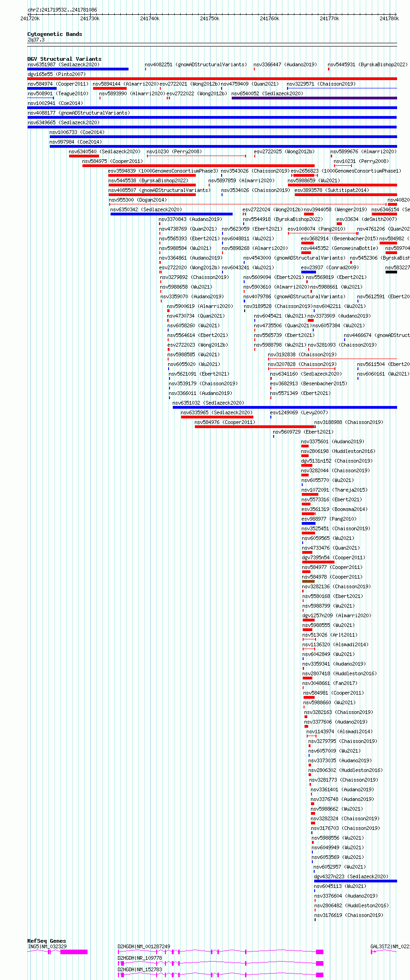Click D2HGDH|NM_152783 transcript label

[140, 969]
